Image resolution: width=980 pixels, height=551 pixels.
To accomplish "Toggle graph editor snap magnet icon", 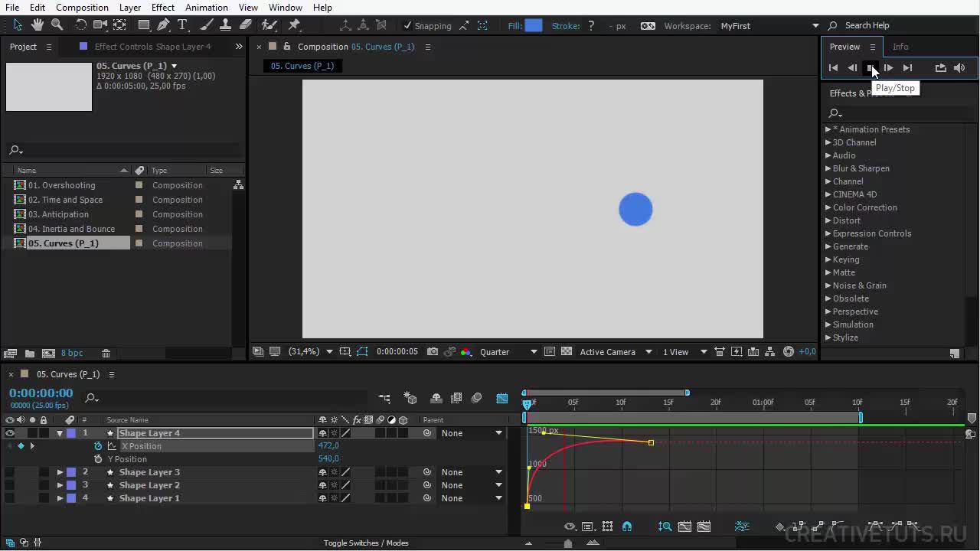I will pyautogui.click(x=627, y=527).
